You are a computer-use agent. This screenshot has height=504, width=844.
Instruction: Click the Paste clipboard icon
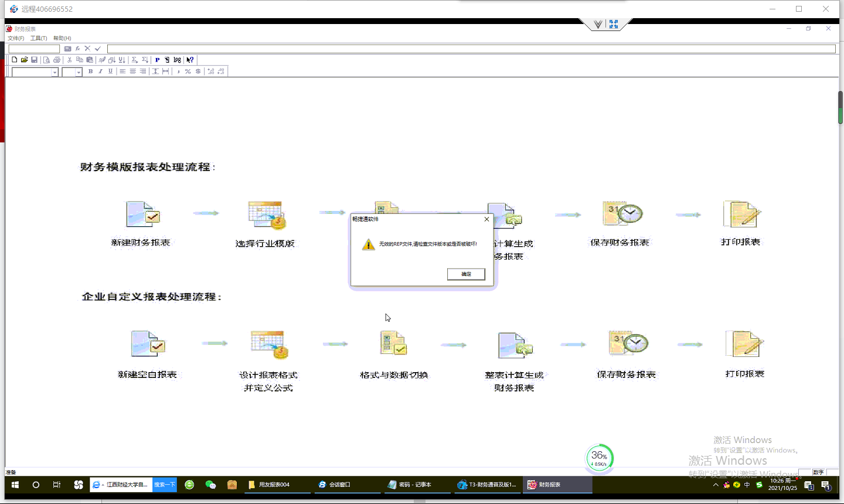(90, 60)
